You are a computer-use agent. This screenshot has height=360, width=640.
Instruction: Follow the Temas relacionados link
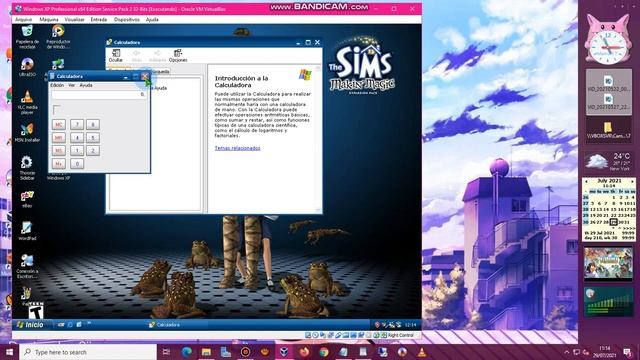point(237,148)
